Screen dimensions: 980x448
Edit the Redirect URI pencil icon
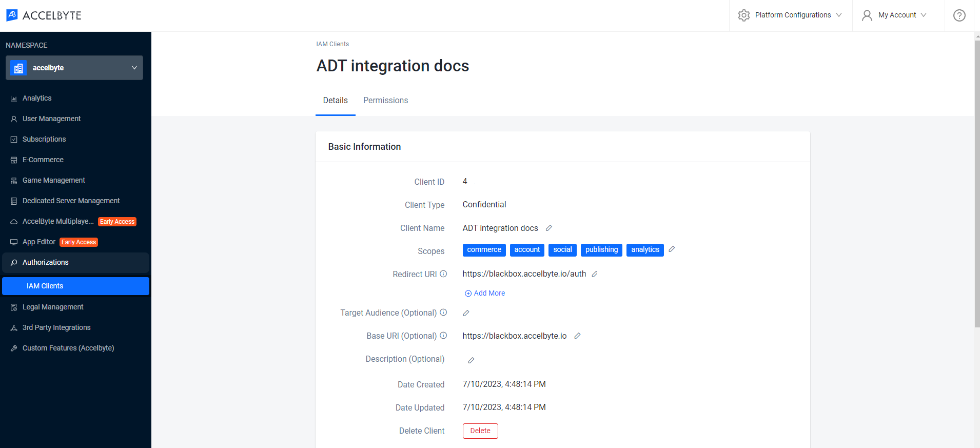point(595,274)
